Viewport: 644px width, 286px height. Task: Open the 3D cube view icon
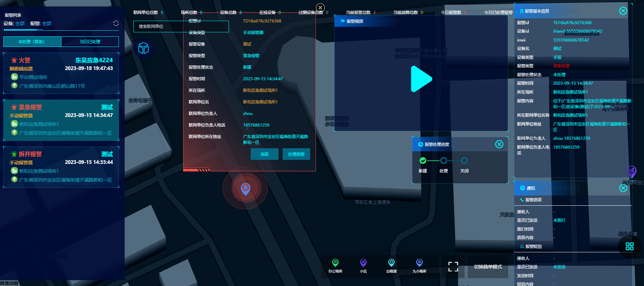[x=143, y=48]
